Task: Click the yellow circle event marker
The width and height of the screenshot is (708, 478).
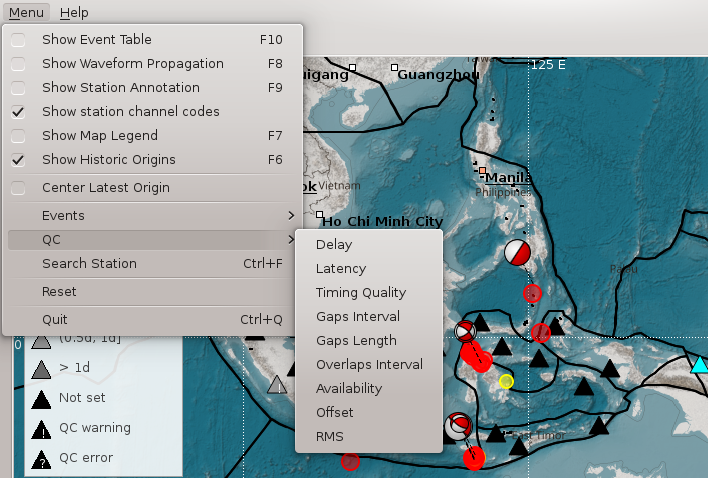Action: [506, 381]
